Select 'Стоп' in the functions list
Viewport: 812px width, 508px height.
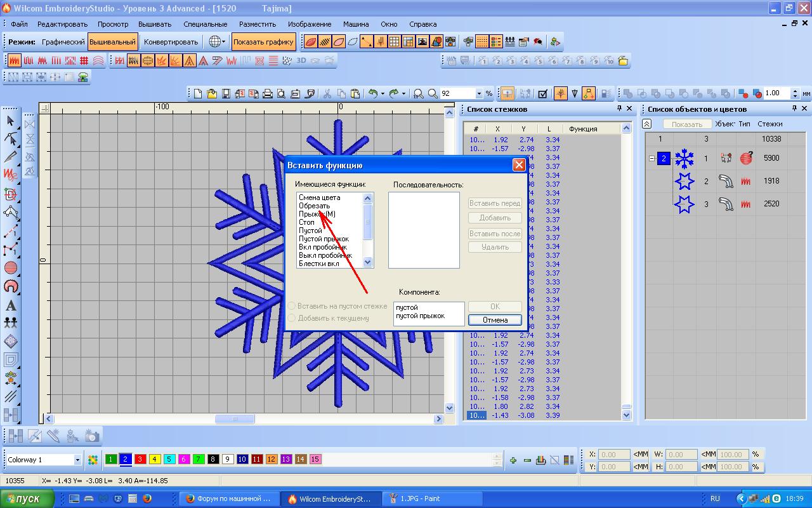(306, 222)
